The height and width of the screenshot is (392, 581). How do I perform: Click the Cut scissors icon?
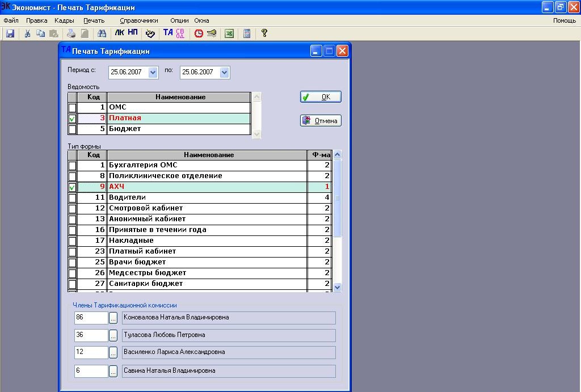27,33
